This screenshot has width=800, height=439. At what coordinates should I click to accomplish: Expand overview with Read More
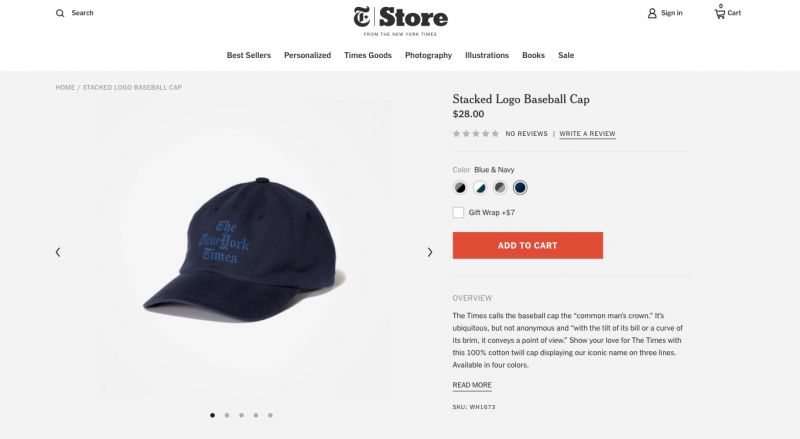[x=472, y=385]
